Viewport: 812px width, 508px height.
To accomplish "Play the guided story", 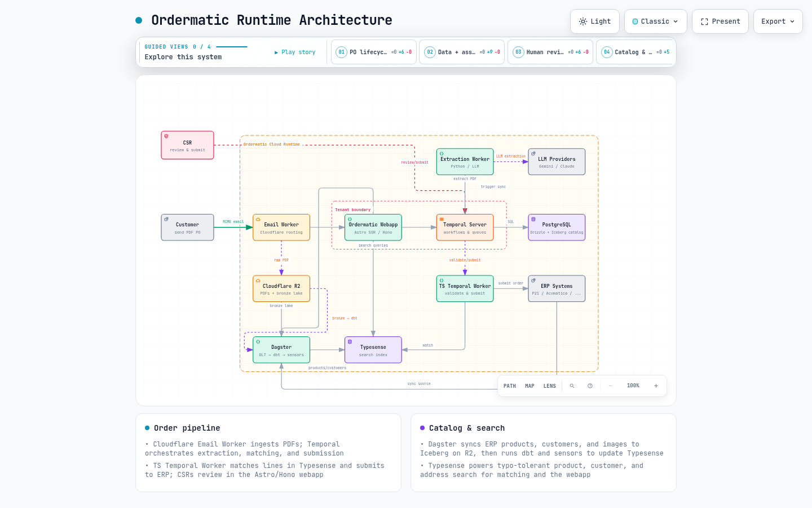I will 295,52.
